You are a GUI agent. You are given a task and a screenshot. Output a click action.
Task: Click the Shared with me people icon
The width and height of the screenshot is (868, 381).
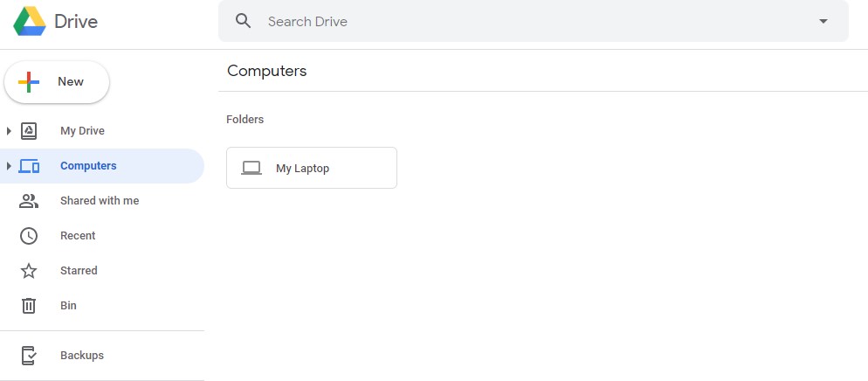(29, 201)
